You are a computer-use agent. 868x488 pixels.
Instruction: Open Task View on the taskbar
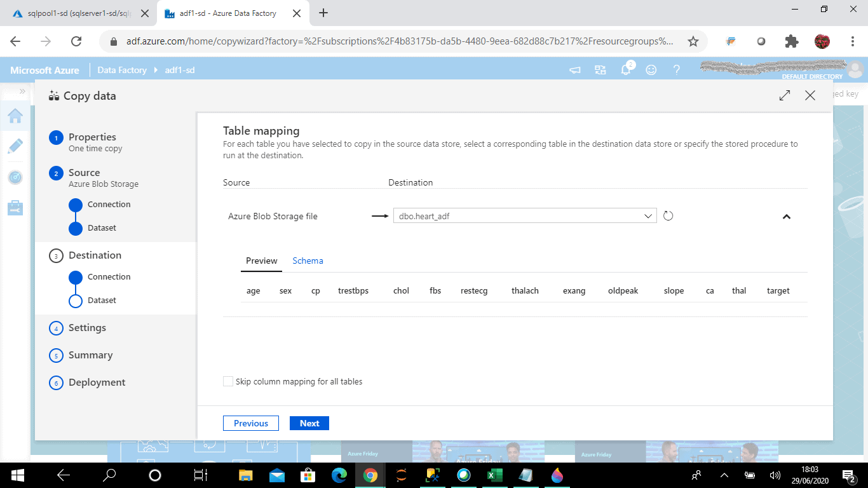(x=201, y=475)
